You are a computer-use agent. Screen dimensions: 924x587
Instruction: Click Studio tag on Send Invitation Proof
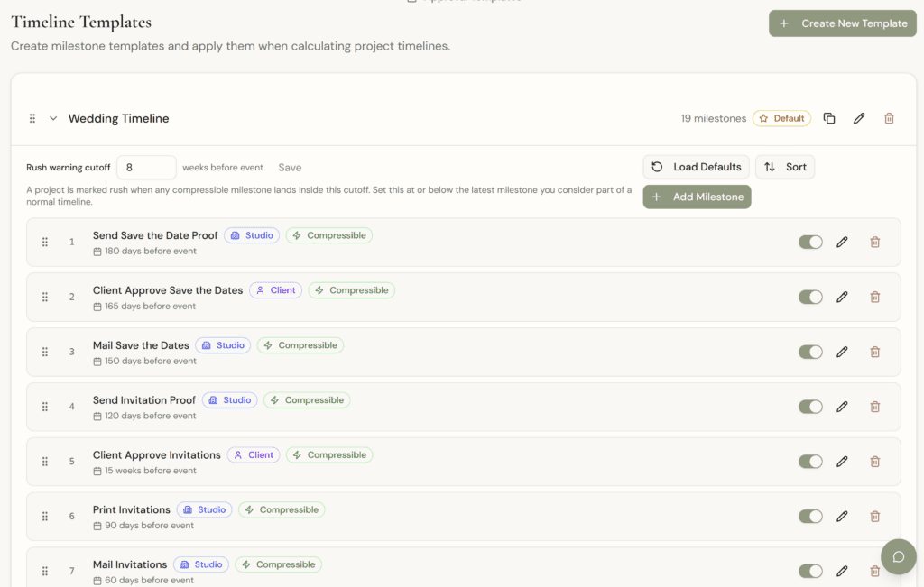point(230,399)
